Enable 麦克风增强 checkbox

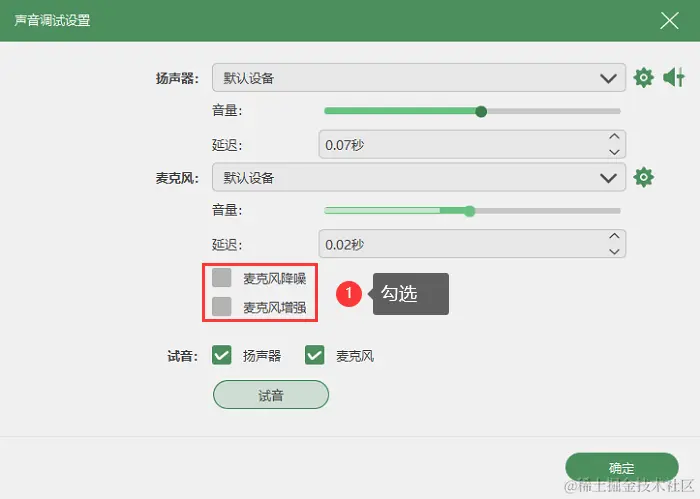tap(221, 307)
